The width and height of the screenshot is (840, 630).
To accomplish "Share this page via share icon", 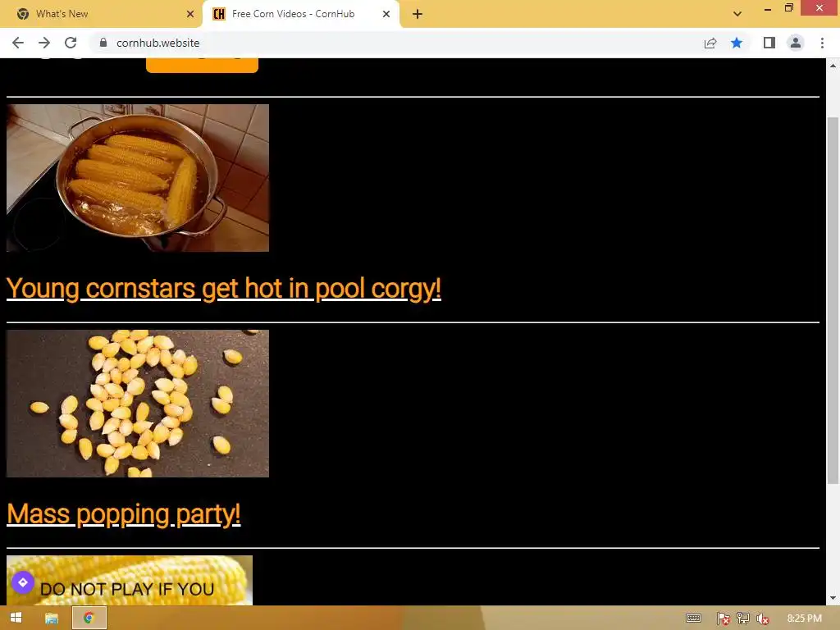I will (710, 43).
